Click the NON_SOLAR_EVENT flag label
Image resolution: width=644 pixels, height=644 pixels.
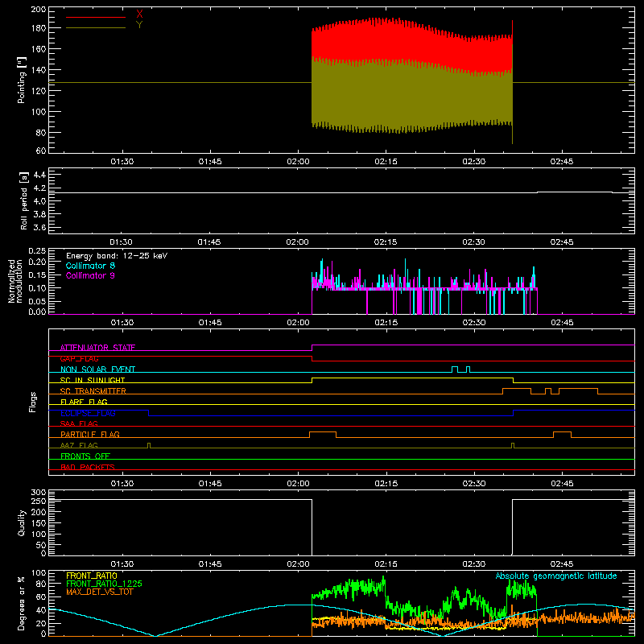pyautogui.click(x=97, y=369)
